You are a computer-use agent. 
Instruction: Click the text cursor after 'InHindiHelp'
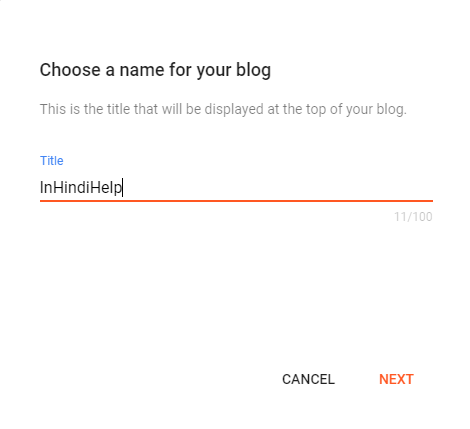coord(123,187)
